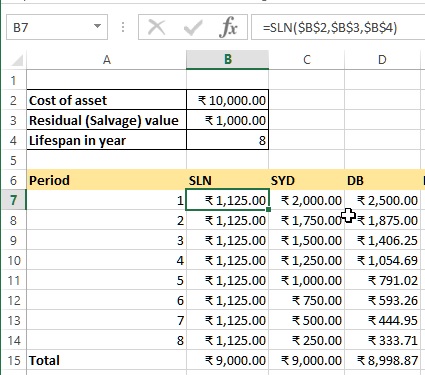Open the Name Box dropdown arrow
Image resolution: width=425 pixels, height=375 pixels.
(97, 26)
